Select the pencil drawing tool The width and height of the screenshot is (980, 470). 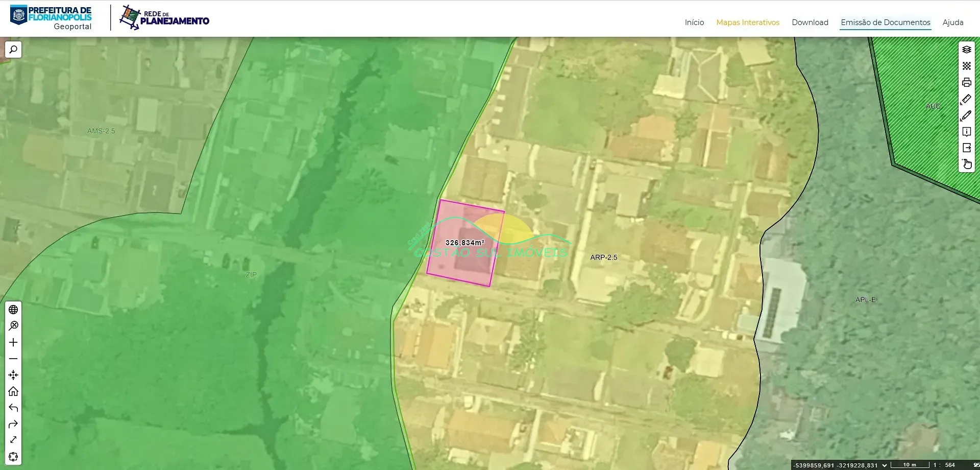click(x=967, y=115)
